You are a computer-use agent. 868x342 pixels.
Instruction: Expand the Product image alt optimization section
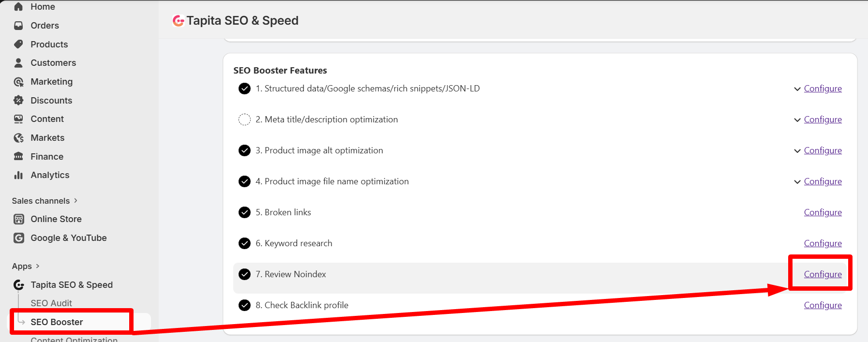coord(796,150)
